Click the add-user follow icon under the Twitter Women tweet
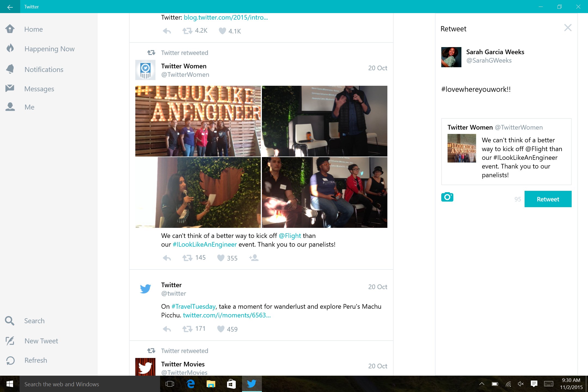 254,258
